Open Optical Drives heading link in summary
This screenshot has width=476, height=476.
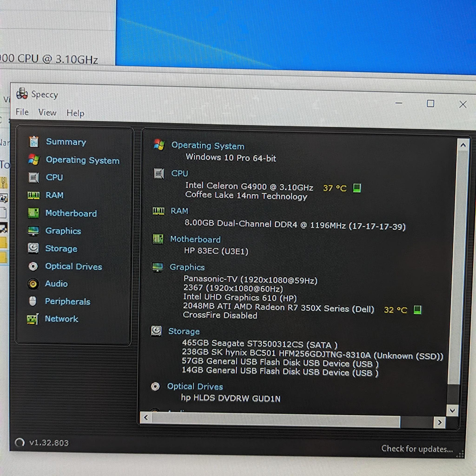[195, 387]
